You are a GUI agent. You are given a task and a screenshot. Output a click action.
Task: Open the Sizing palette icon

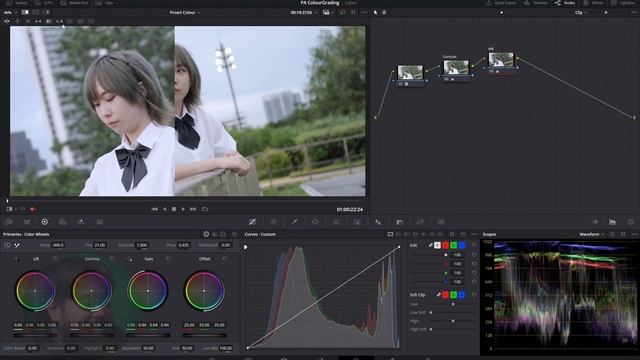pyautogui.click(x=420, y=222)
